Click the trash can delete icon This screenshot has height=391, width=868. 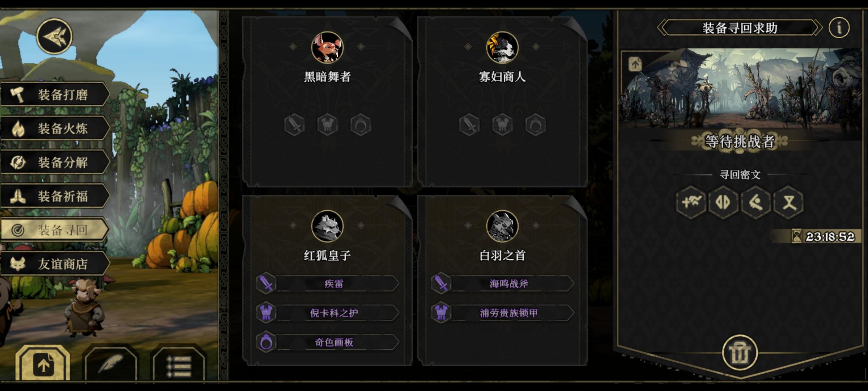[x=740, y=353]
